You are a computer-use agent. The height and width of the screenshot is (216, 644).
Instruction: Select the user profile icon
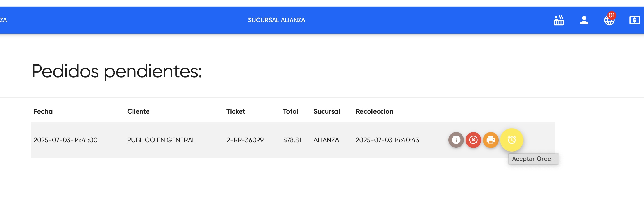point(584,20)
